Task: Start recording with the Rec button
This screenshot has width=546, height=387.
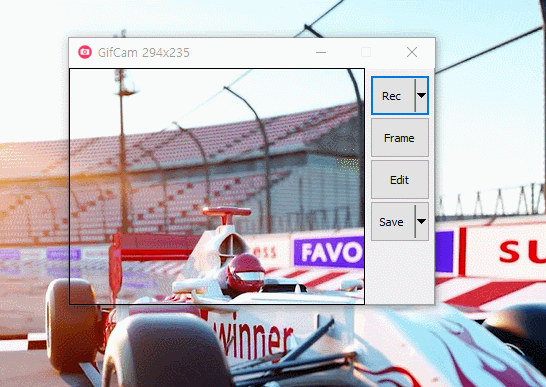Action: (392, 96)
